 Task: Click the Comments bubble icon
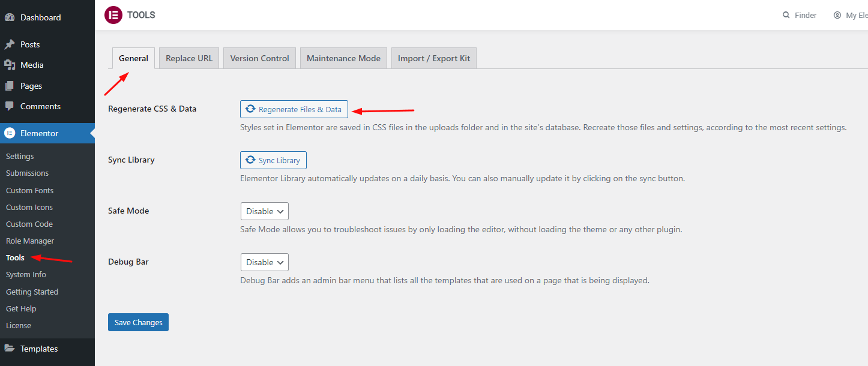pos(10,106)
